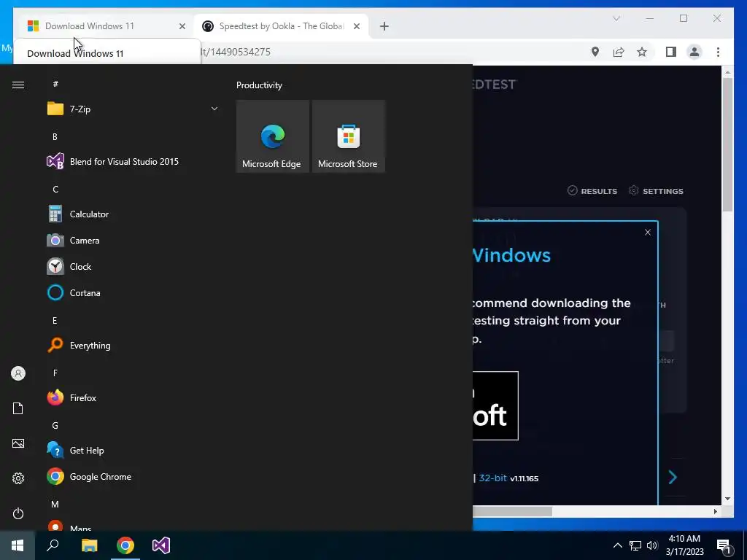Image resolution: width=747 pixels, height=560 pixels.
Task: Click the scroll right arrow on page
Action: click(715, 511)
